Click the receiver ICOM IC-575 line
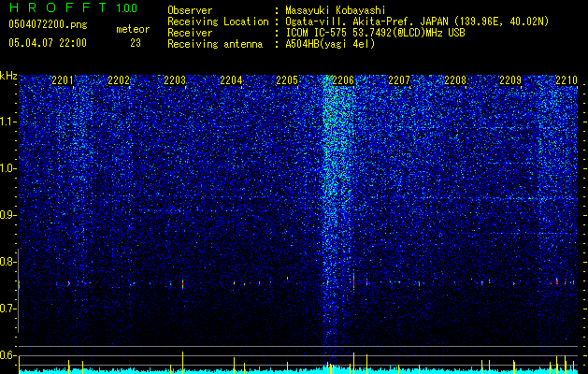Image resolution: width=588 pixels, height=374 pixels. point(375,33)
